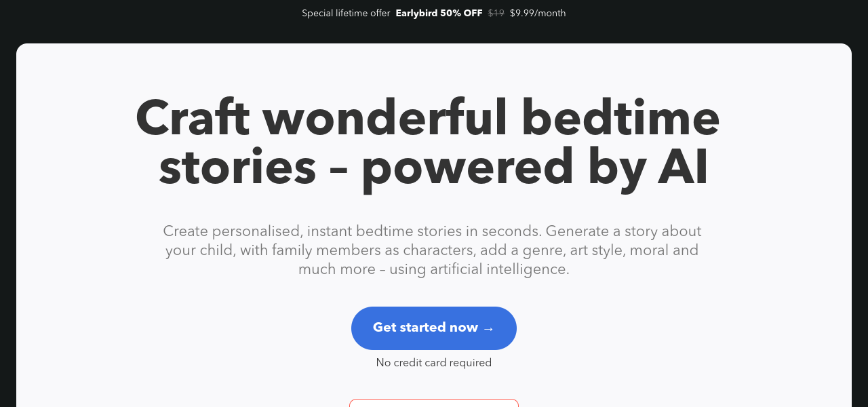Click the word "Craft" in the headline
This screenshot has width=868, height=407.
pyautogui.click(x=193, y=118)
